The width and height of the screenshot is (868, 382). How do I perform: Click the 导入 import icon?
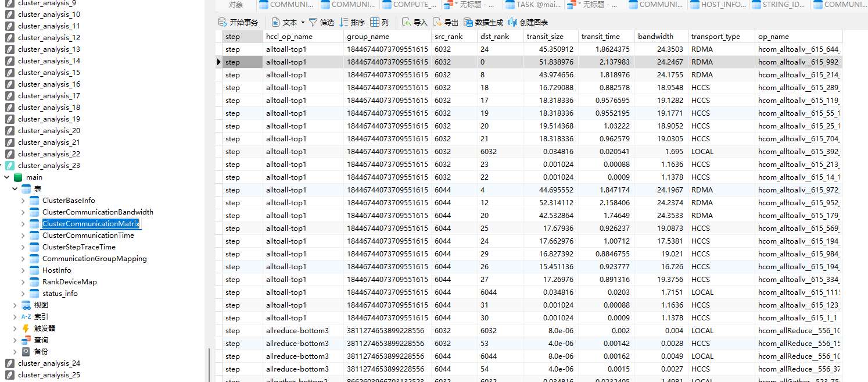(x=406, y=22)
